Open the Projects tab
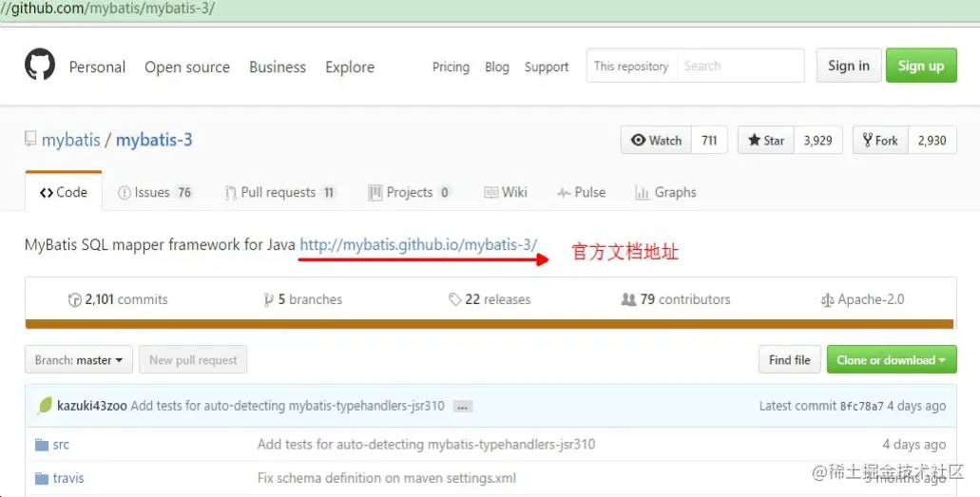 (x=410, y=192)
